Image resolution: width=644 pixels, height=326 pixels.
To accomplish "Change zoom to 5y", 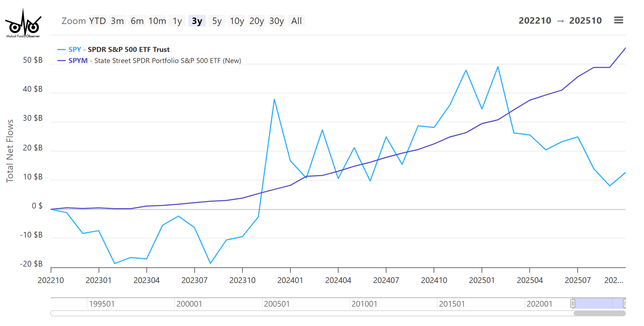I will tap(217, 21).
